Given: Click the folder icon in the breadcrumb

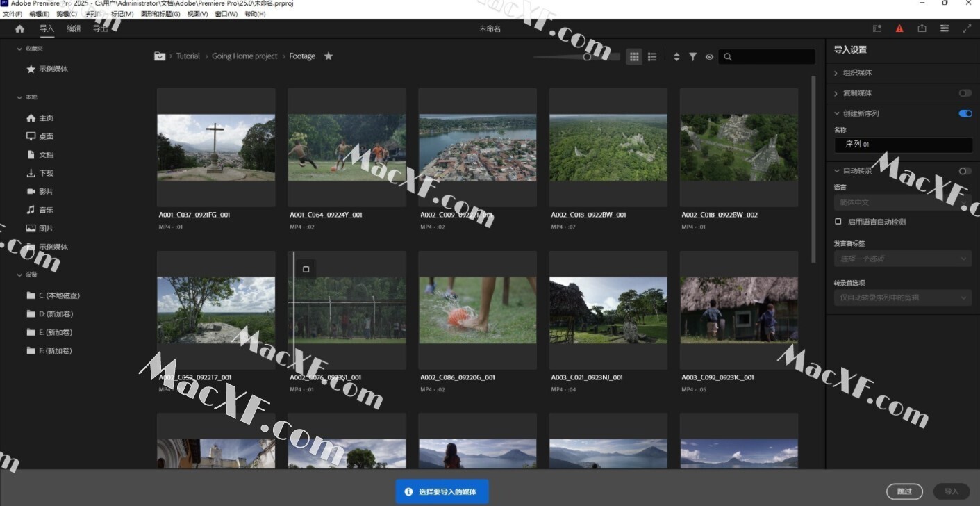Looking at the screenshot, I should (x=160, y=56).
